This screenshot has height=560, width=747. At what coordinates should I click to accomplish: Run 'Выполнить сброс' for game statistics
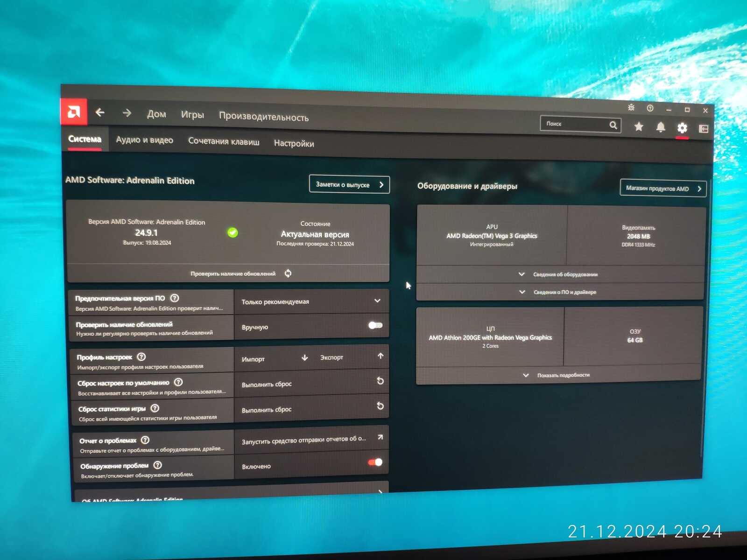point(311,409)
